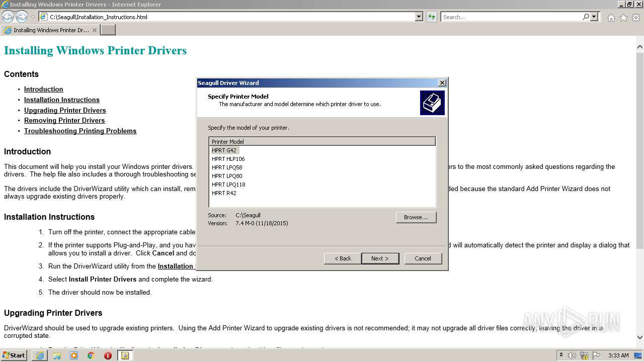Click the taskbar clock showing 3:33 AM
This screenshot has width=644, height=362.
pyautogui.click(x=618, y=355)
